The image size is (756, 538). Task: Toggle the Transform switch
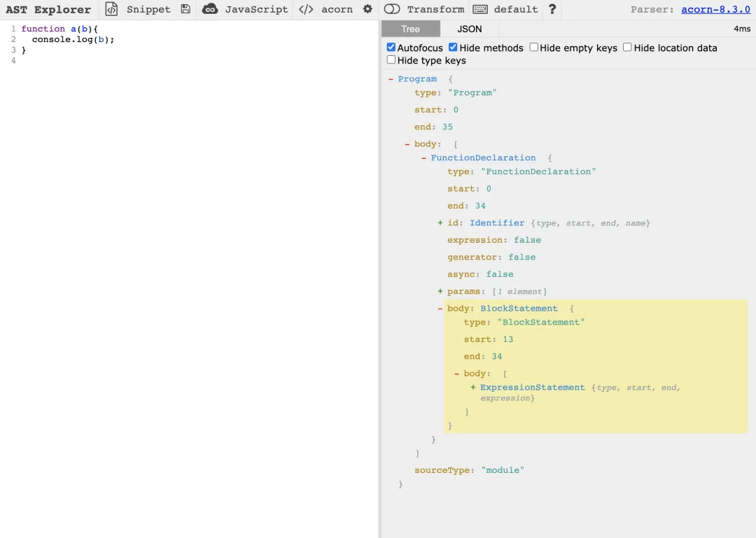[x=392, y=9]
